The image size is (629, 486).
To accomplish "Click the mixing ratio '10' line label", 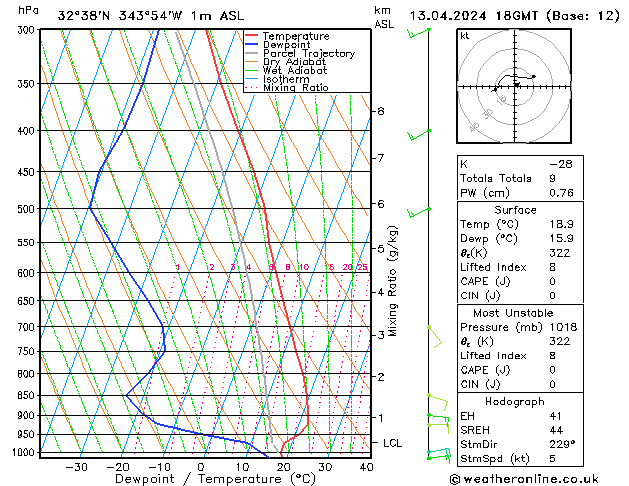I will [x=304, y=267].
